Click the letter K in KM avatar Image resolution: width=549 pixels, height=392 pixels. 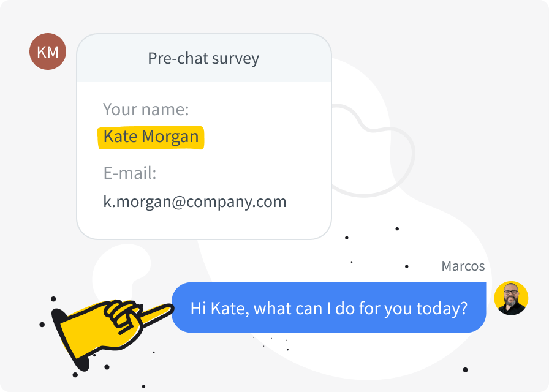click(41, 52)
